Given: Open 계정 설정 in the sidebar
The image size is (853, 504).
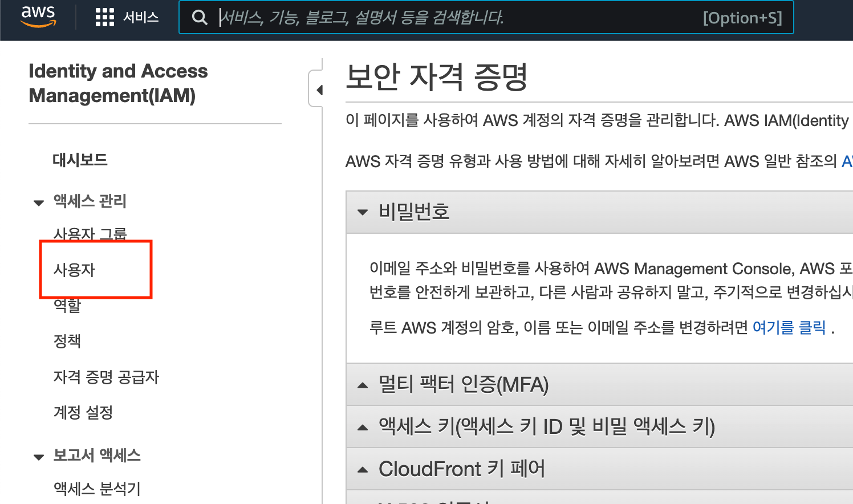Looking at the screenshot, I should pos(83,412).
